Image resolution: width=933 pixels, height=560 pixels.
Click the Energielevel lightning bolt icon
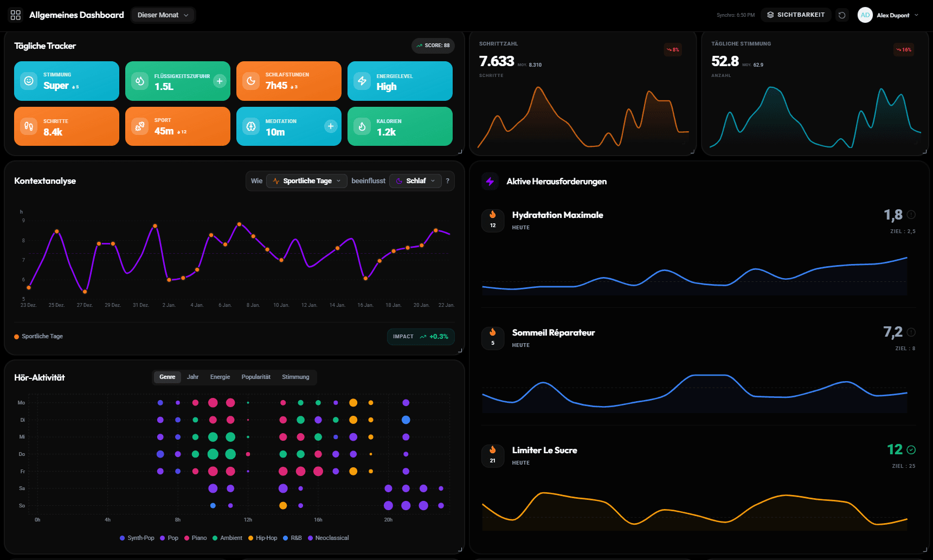[x=362, y=81]
